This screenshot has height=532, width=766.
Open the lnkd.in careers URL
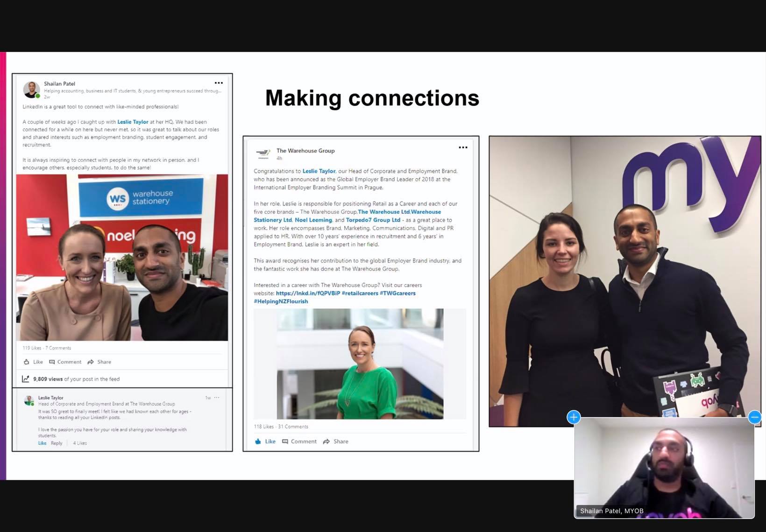pyautogui.click(x=308, y=293)
